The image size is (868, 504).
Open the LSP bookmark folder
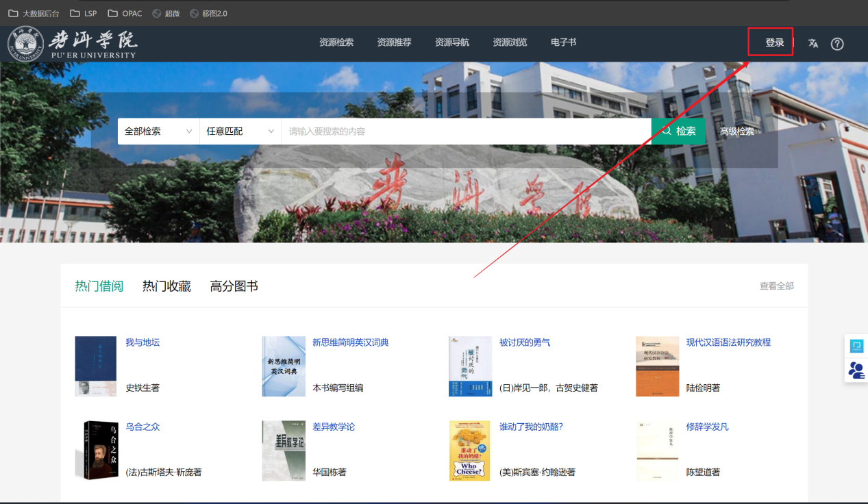pyautogui.click(x=84, y=13)
